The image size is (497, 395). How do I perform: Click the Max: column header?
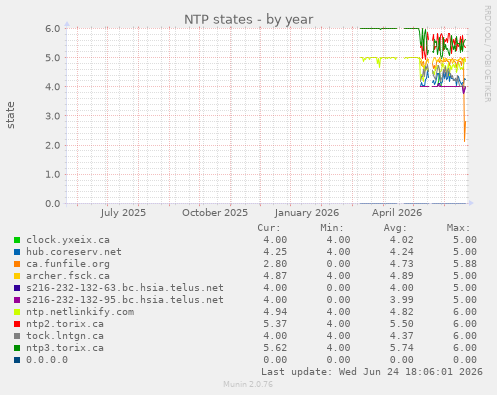[459, 228]
